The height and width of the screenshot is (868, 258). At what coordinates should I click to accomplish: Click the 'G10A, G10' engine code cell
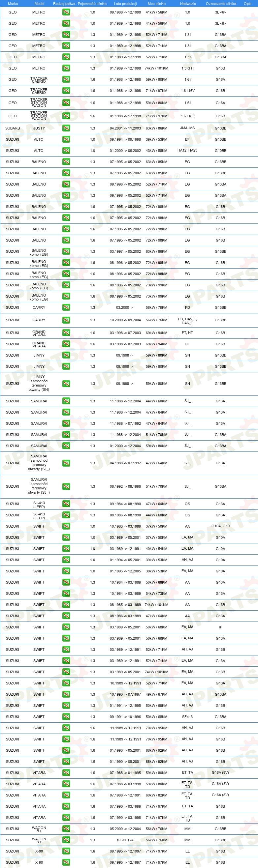(x=221, y=526)
